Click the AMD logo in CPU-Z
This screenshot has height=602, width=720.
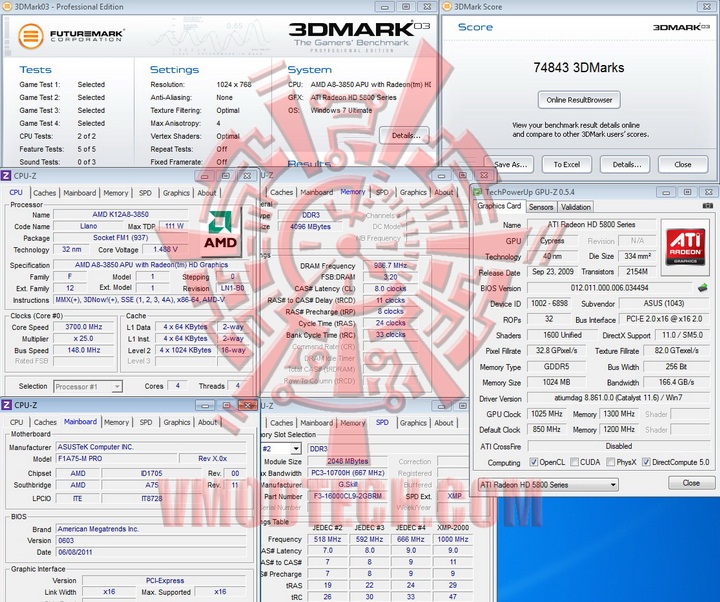220,233
